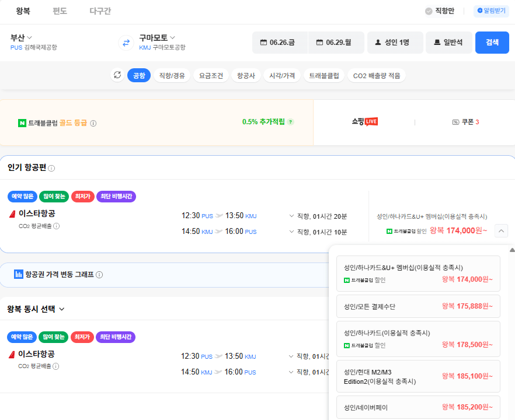Open the 성인 1명 passenger selector
This screenshot has height=420, width=515.
(x=395, y=43)
